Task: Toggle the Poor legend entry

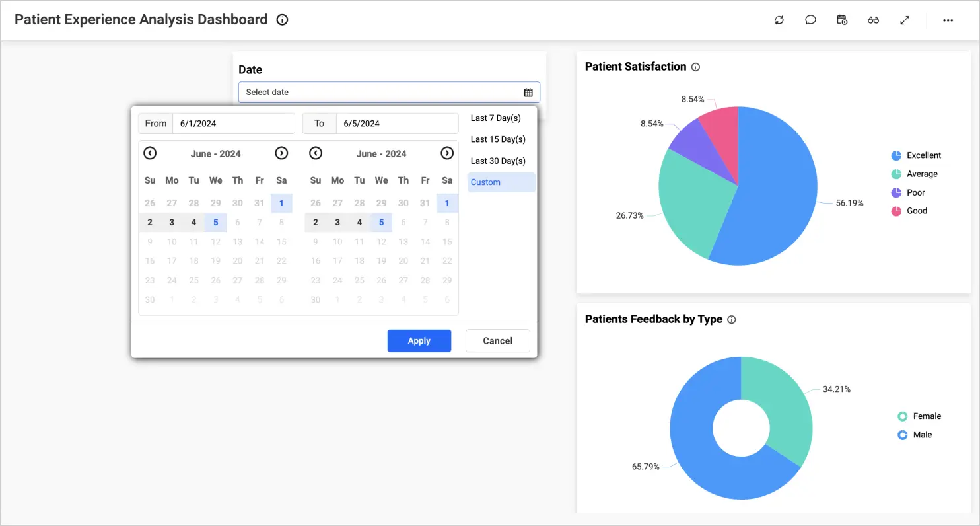Action: click(908, 192)
